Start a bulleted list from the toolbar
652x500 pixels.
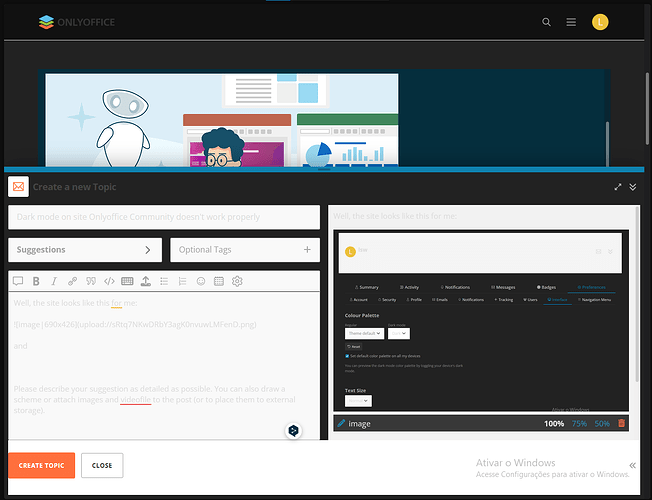pos(164,281)
